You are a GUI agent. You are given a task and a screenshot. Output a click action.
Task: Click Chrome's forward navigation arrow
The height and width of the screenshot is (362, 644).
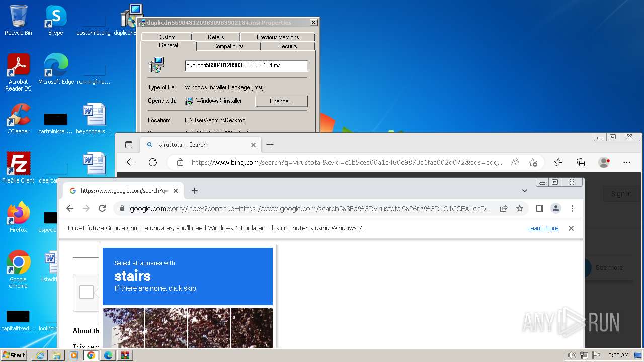(x=86, y=208)
